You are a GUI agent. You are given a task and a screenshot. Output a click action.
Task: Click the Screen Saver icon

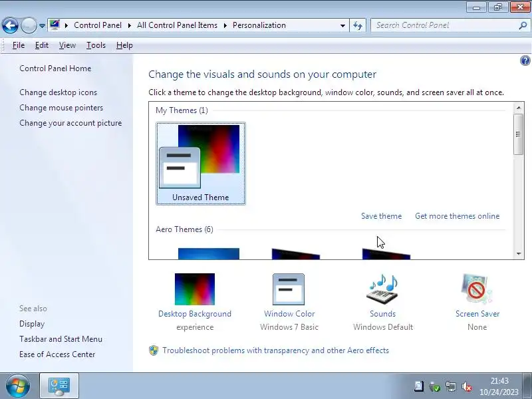coord(476,289)
